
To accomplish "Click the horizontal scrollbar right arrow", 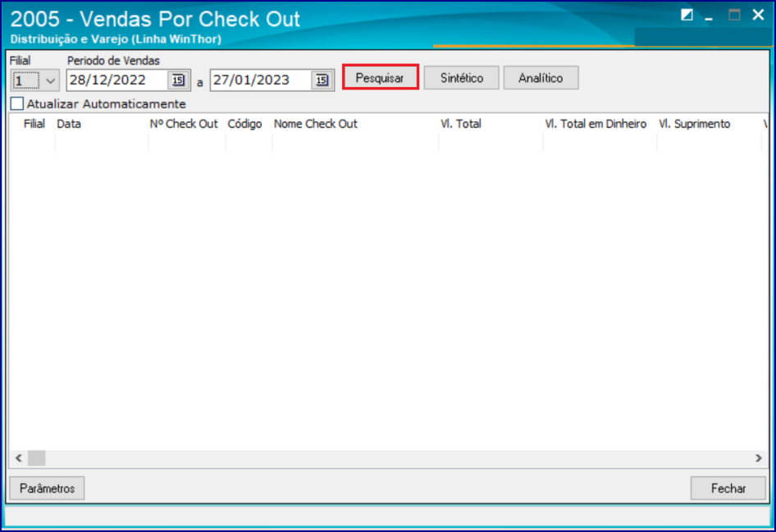I will 758,458.
